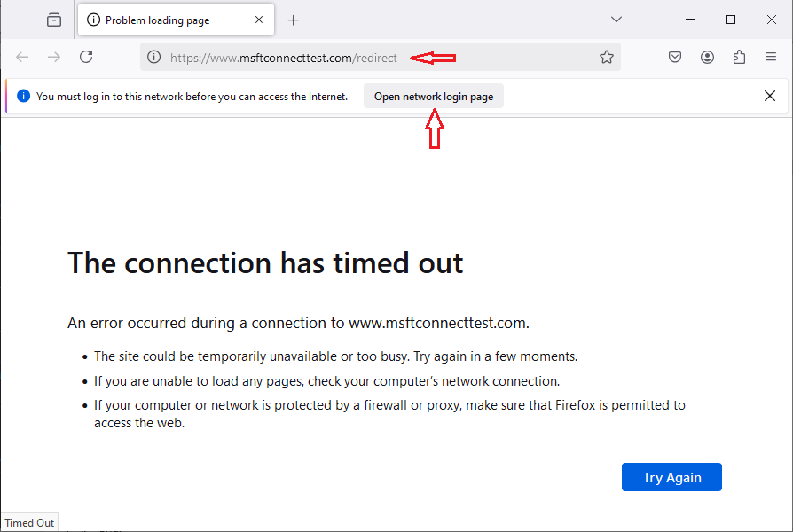Open Firefox View in the tab bar

coord(53,19)
